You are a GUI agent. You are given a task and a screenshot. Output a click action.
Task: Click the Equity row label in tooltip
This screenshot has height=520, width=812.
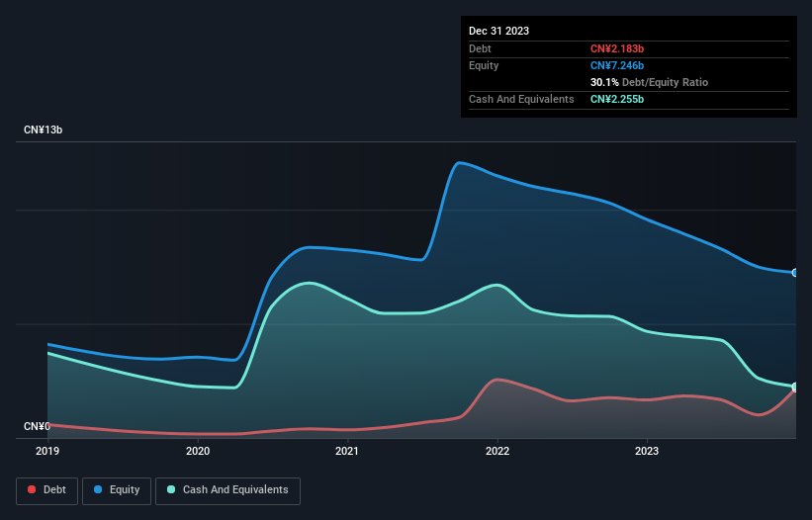[484, 65]
